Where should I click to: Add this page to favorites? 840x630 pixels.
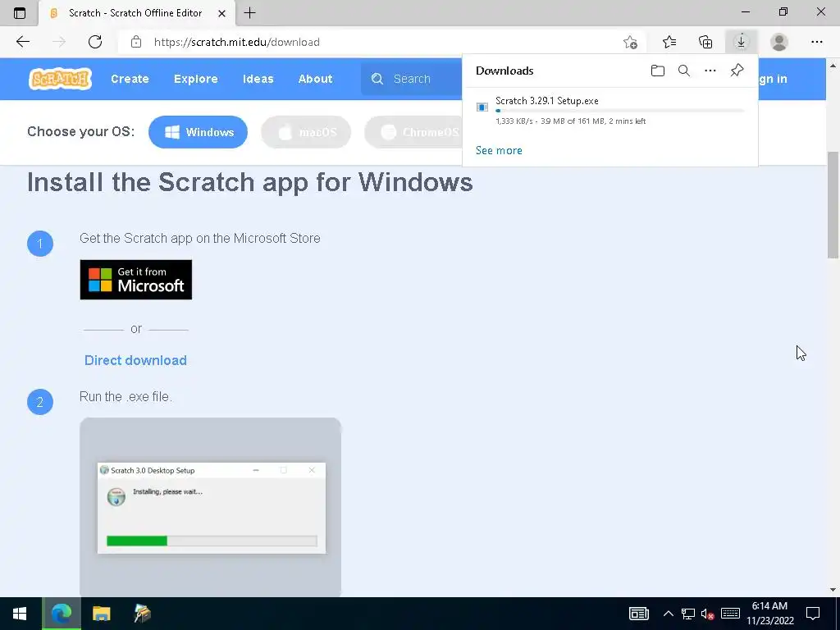630,43
